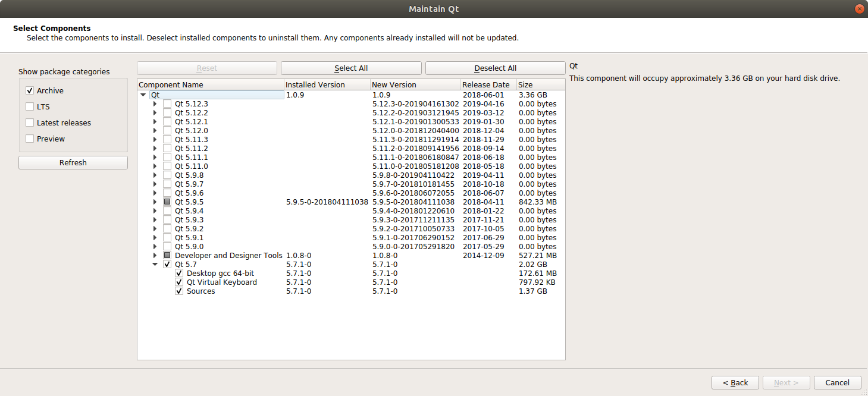Select the root Qt row label
This screenshot has width=868, height=396.
click(155, 95)
